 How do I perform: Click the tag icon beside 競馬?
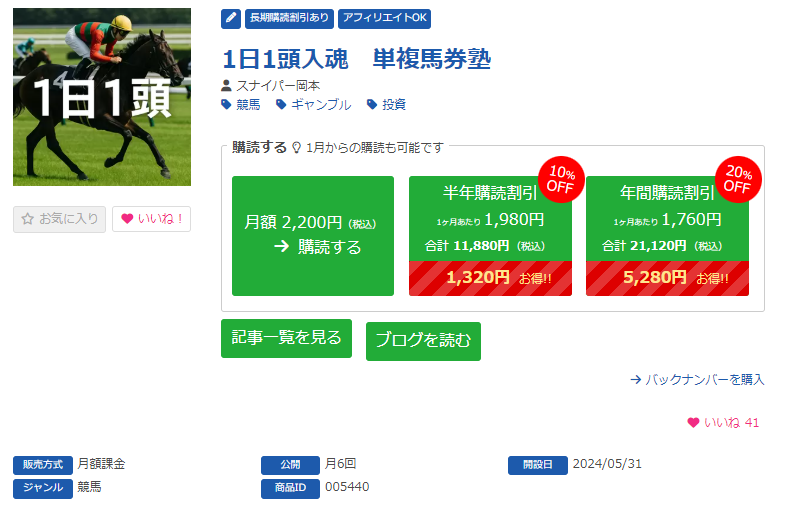pyautogui.click(x=227, y=104)
